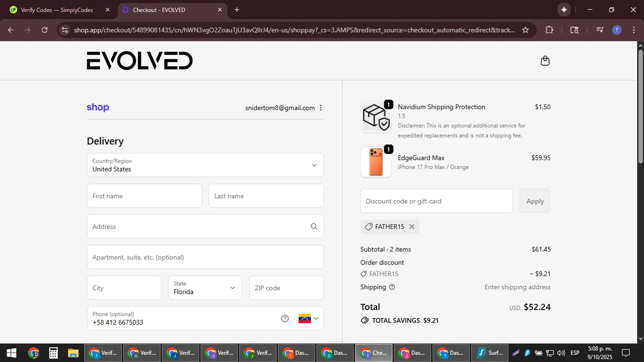The height and width of the screenshot is (362, 644).
Task: Open Surf... app in taskbar
Action: 490,353
